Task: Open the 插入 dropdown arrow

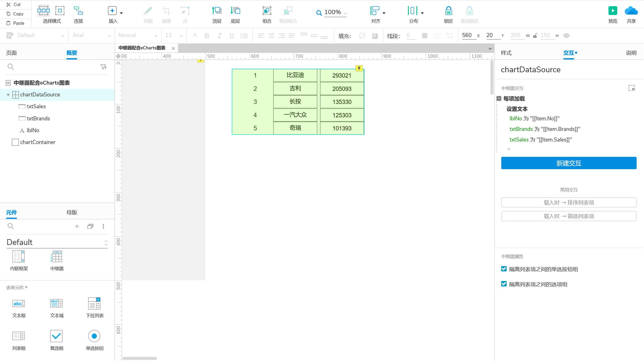Action: (x=121, y=13)
